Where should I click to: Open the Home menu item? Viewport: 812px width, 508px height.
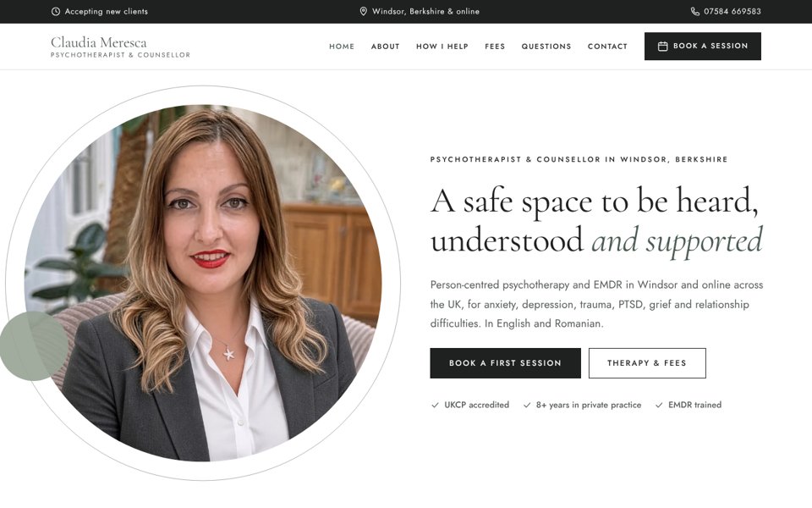pos(342,46)
